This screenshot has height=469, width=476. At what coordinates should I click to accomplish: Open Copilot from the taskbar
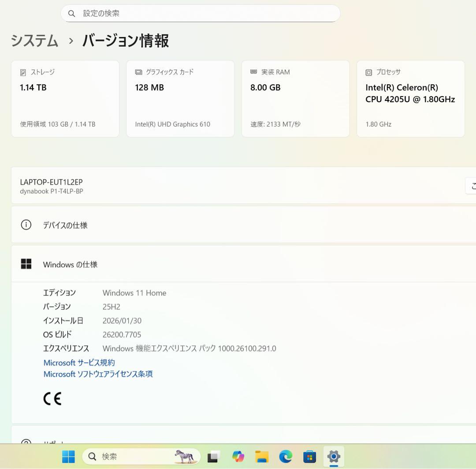[x=238, y=457]
